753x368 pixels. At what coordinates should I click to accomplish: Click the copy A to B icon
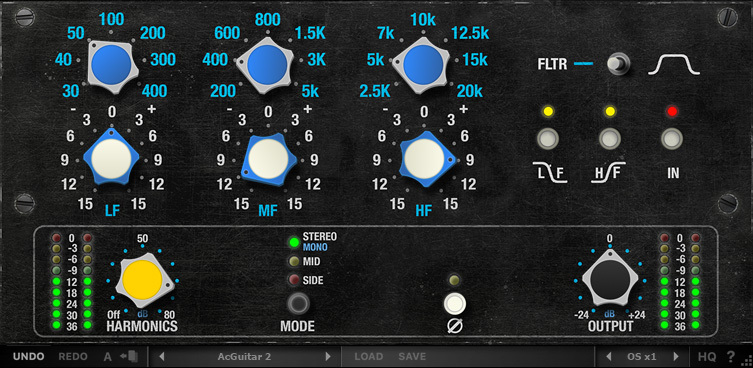point(129,356)
